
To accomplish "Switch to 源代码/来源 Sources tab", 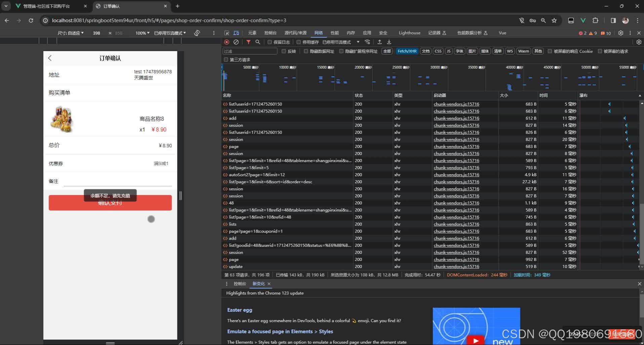I will (295, 33).
